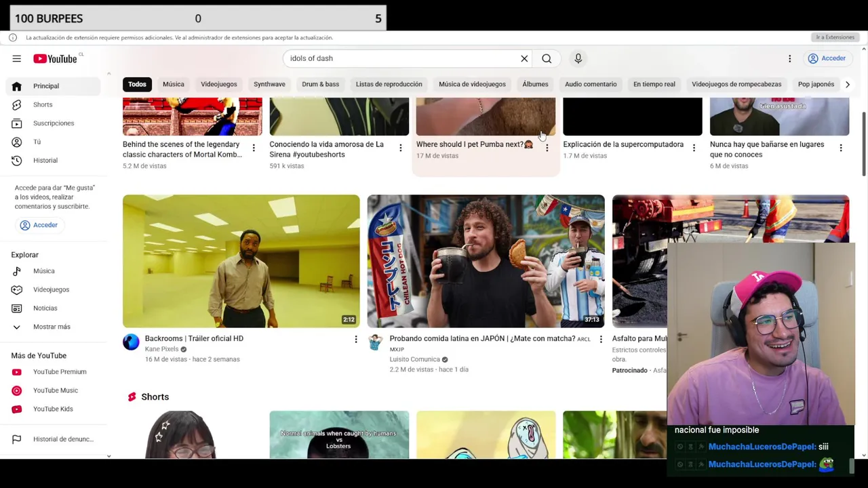Viewport: 868px width, 488px height.
Task: Show more filter chips with right arrow
Action: click(847, 84)
